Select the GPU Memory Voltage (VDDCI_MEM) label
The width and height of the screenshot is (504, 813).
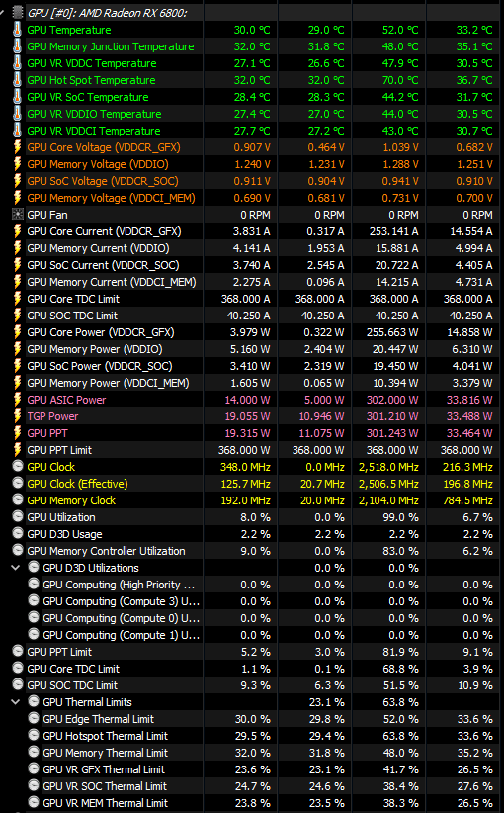point(112,198)
